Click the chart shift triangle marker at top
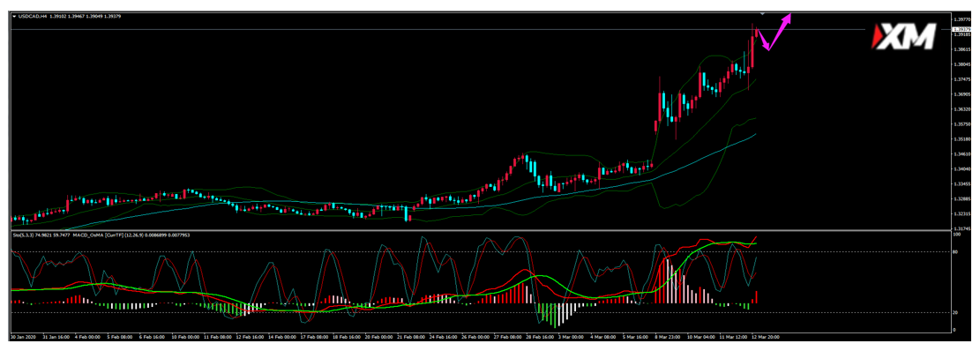Viewport: 980px width, 351px height. point(762,13)
